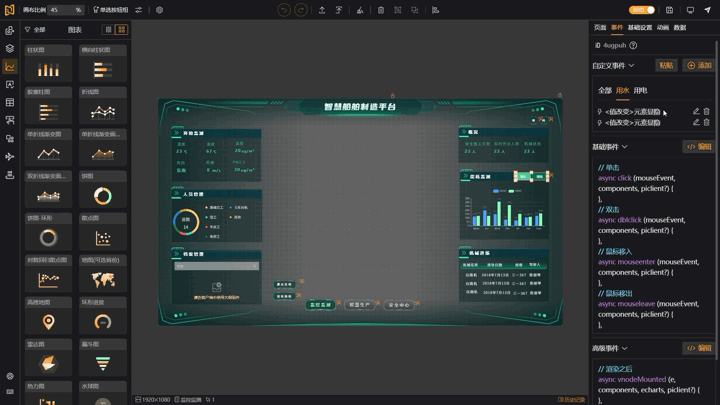The image size is (720, 405).
Task: Select the airplane icon in left sidebar
Action: pyautogui.click(x=10, y=157)
